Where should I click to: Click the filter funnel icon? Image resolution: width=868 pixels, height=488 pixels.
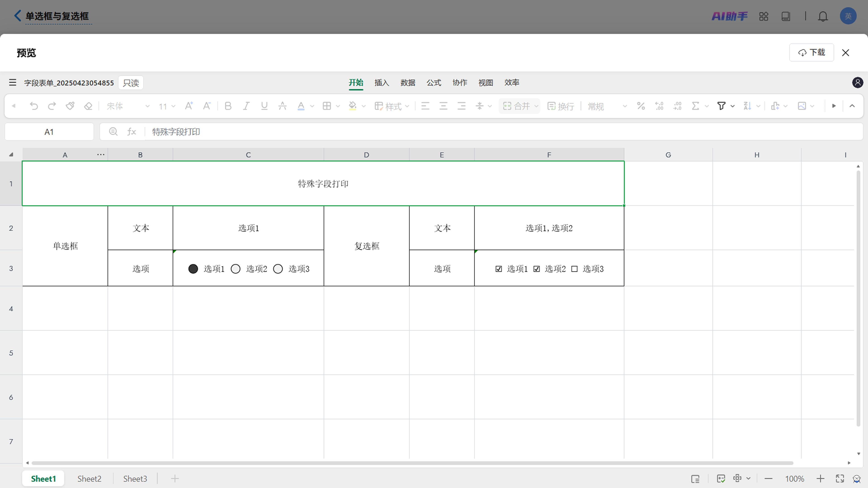click(x=722, y=106)
